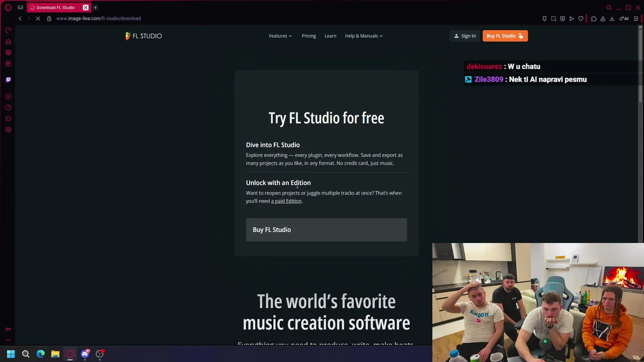The image size is (644, 362).
Task: Open the GX Corner gamepad icon
Action: click(x=20, y=8)
